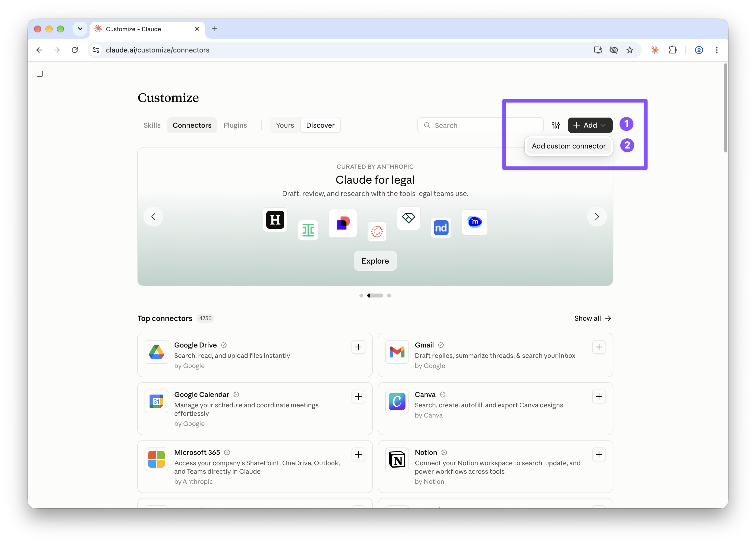Click the blue 'nd' logo in carousel
756x545 pixels.
click(441, 228)
